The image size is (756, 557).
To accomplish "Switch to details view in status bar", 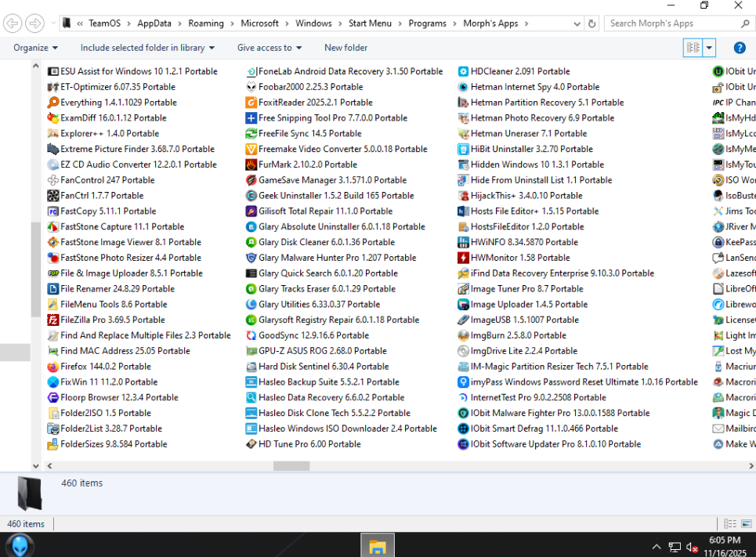I will (x=730, y=524).
